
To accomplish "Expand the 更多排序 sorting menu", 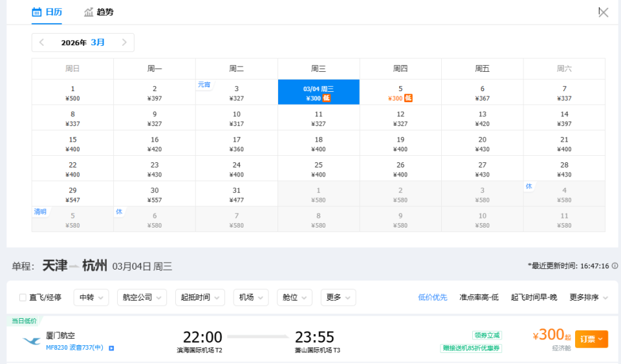I will (589, 297).
